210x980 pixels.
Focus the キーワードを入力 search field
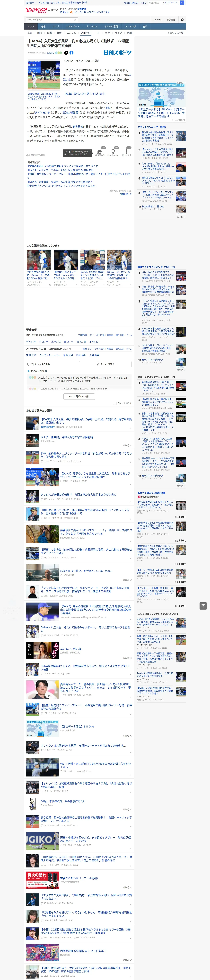pyautogui.click(x=49, y=20)
